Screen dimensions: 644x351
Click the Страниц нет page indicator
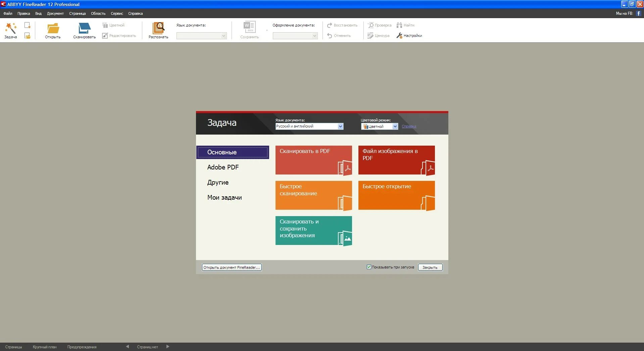147,347
